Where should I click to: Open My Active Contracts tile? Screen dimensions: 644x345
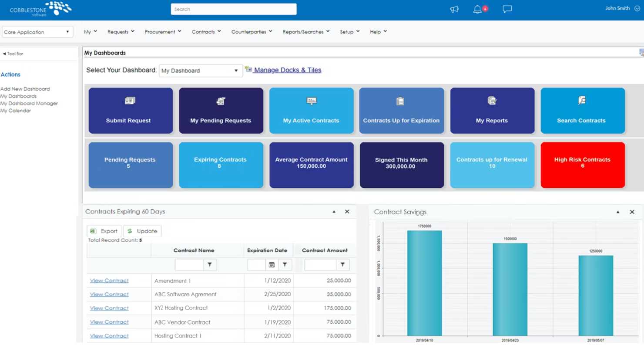[311, 111]
